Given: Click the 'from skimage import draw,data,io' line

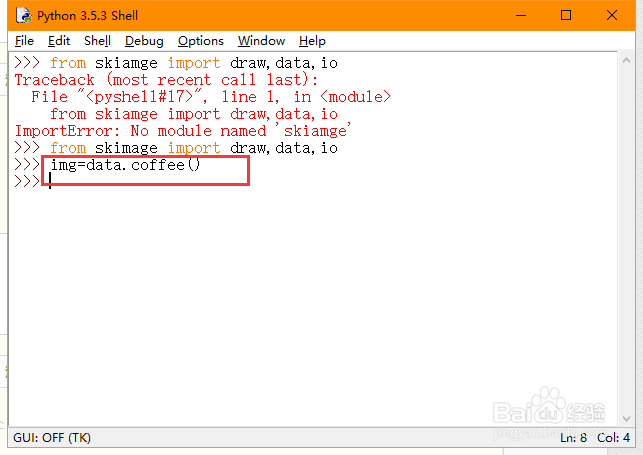Looking at the screenshot, I should (194, 148).
